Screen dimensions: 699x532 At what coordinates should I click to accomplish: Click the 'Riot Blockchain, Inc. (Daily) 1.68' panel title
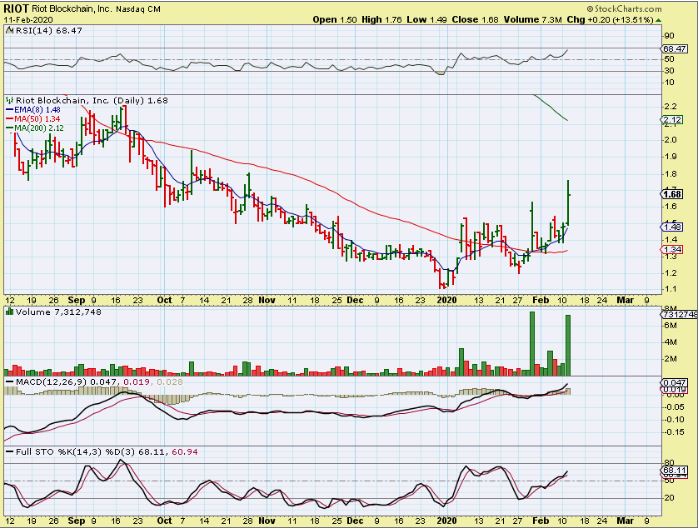click(91, 101)
